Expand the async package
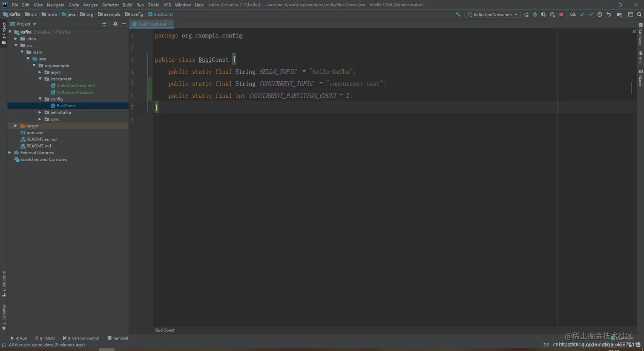 pyautogui.click(x=40, y=72)
